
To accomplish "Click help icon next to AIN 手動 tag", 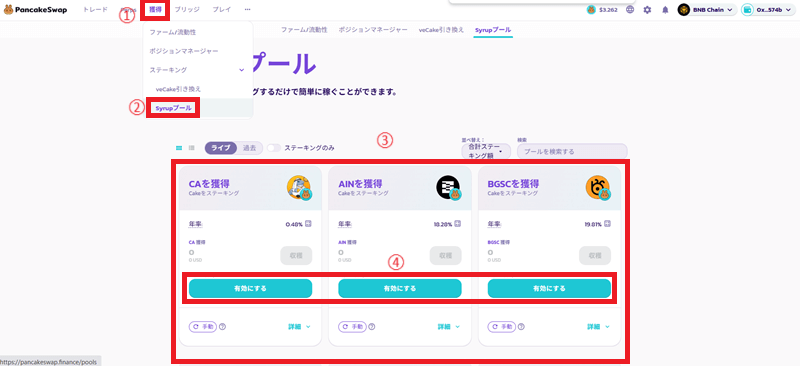I will (x=371, y=327).
